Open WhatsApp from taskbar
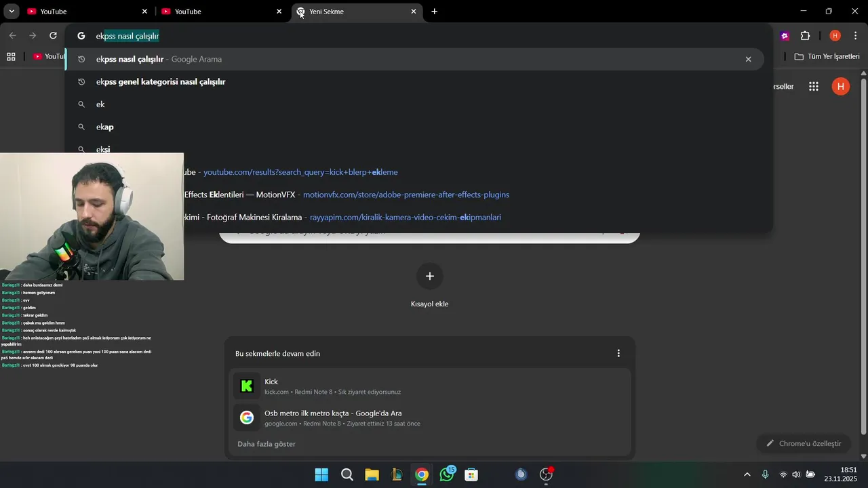The width and height of the screenshot is (868, 488). [x=447, y=474]
